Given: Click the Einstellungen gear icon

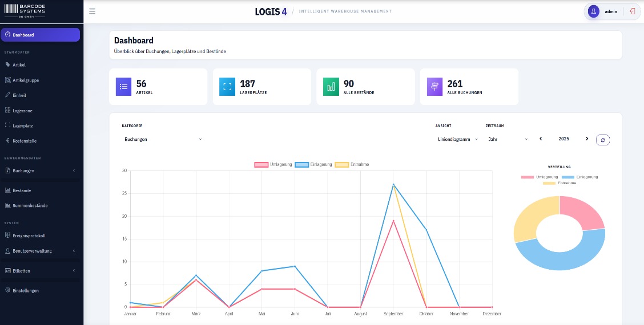Looking at the screenshot, I should click(x=7, y=290).
